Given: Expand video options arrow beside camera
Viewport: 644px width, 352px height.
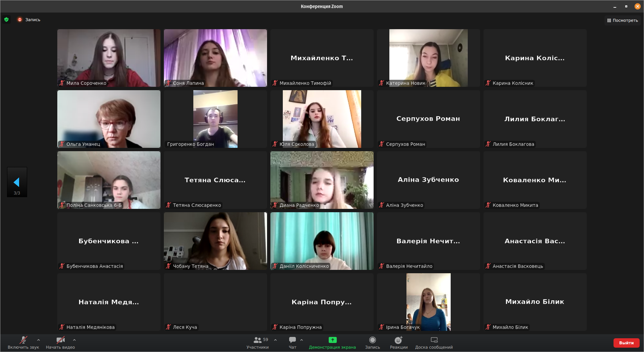Looking at the screenshot, I should (x=74, y=340).
